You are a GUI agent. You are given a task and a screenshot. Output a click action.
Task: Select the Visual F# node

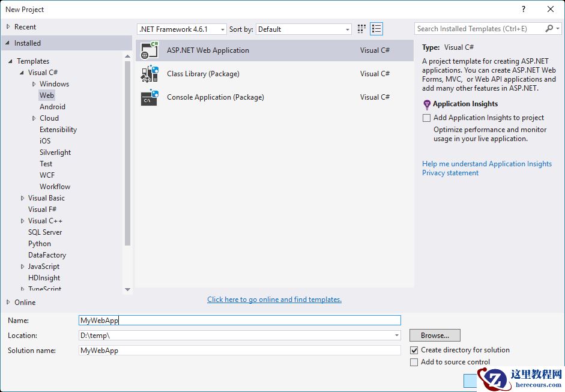coord(42,210)
